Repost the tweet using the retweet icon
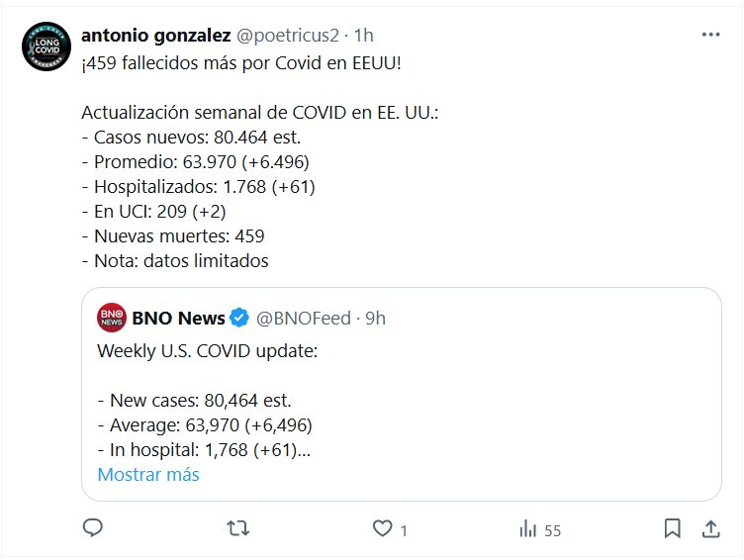The image size is (744, 560). [x=237, y=529]
